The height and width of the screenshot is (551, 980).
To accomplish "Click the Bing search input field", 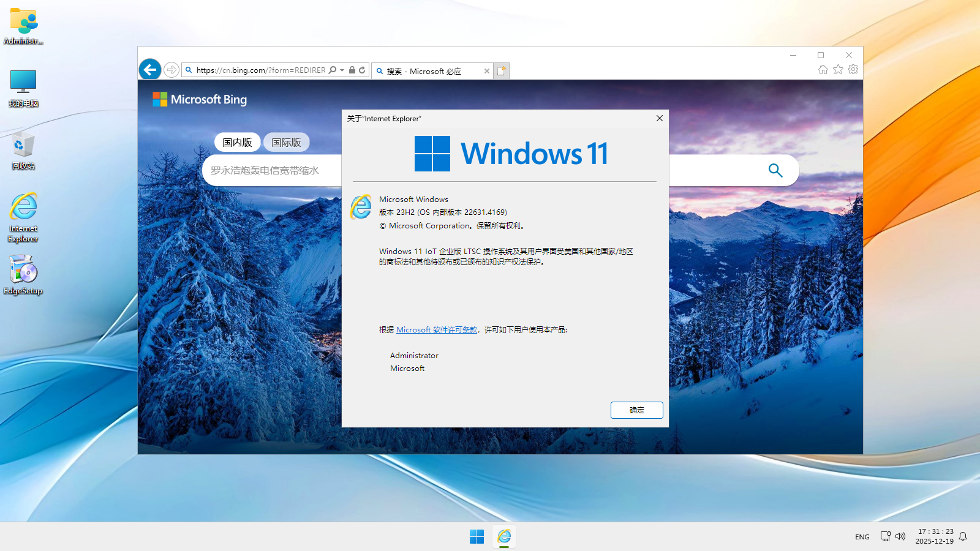I will [x=271, y=170].
